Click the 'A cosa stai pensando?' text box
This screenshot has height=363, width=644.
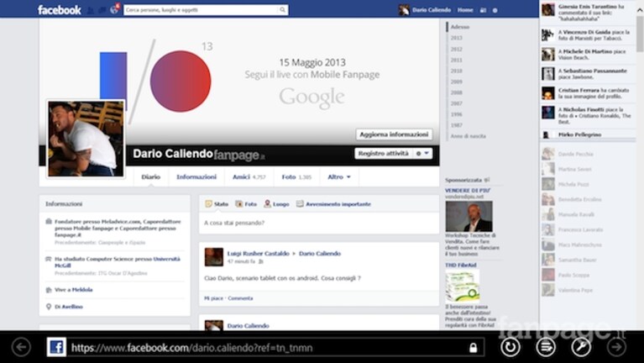click(x=319, y=224)
